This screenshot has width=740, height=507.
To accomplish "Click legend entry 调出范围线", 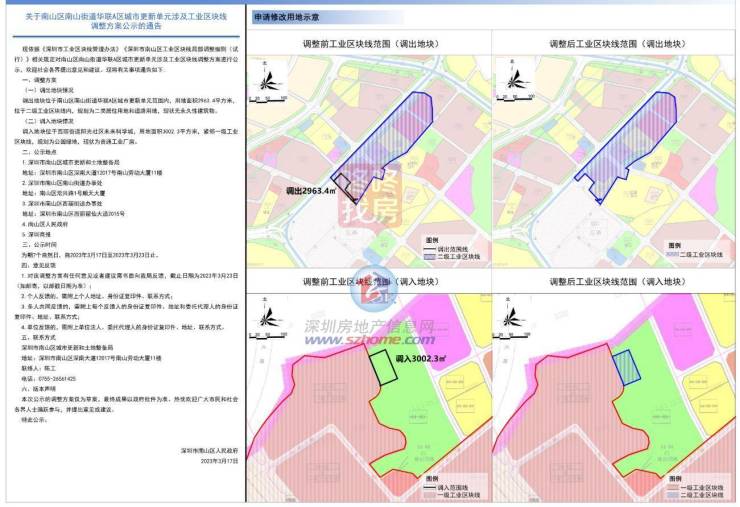I will (446, 249).
